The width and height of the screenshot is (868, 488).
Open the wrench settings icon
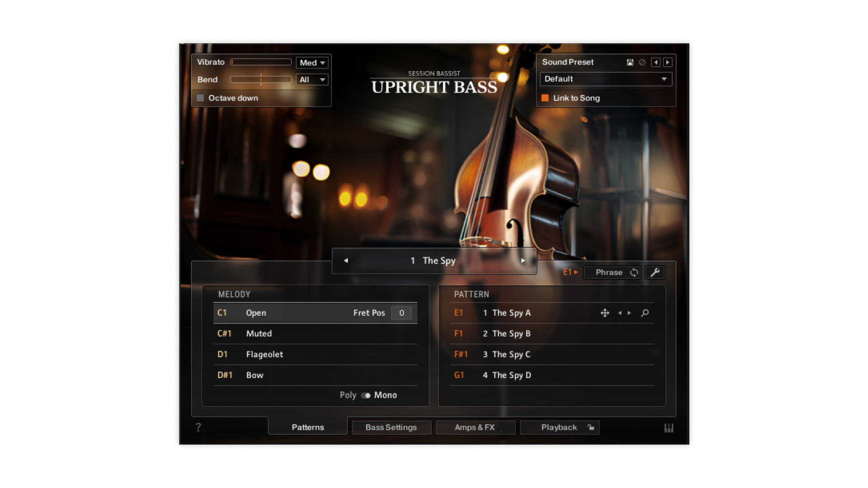click(655, 272)
